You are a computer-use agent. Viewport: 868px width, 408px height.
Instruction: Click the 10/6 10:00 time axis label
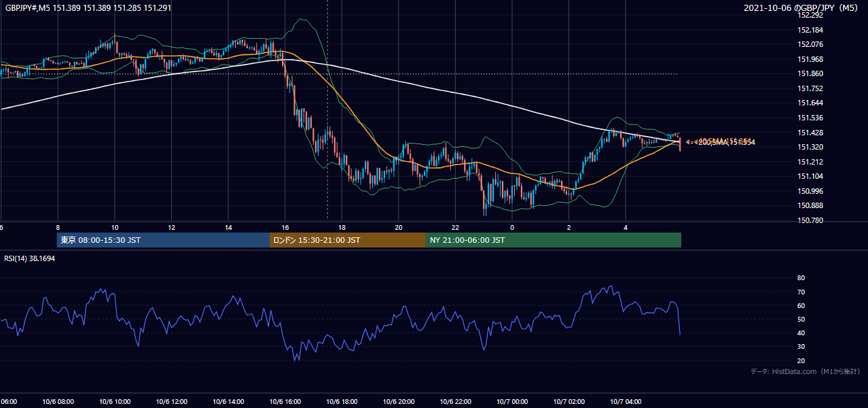click(114, 402)
